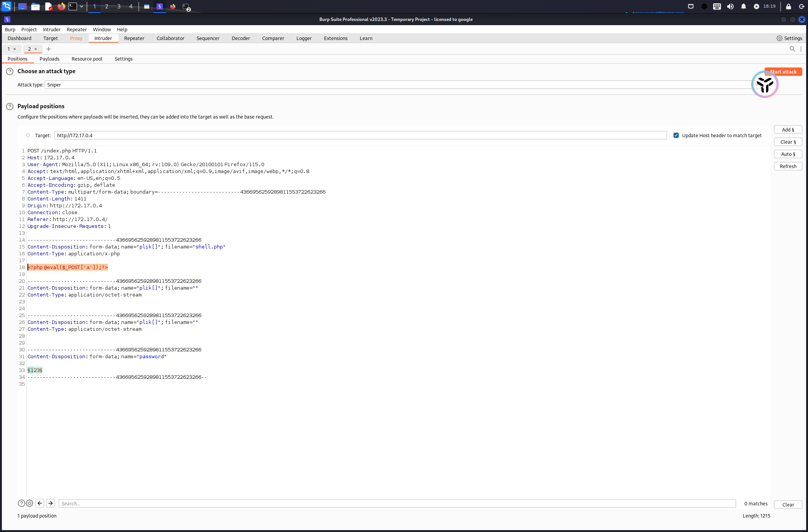Open help for Payload positions section
The image size is (808, 532).
(10, 106)
